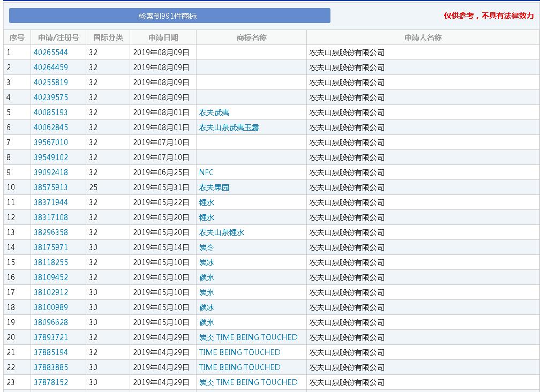542x392 pixels.
Task: Open registration number 37885194
Action: [51, 352]
